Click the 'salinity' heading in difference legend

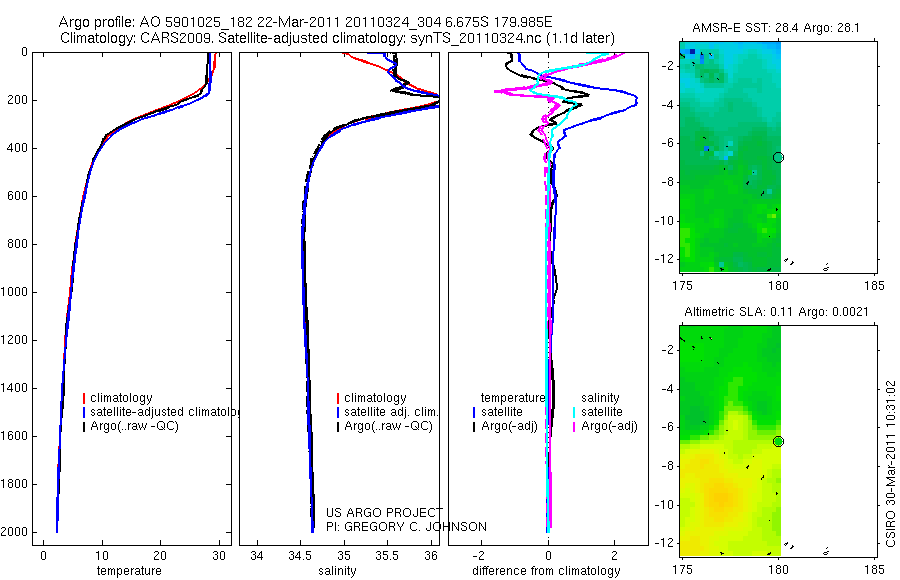click(600, 398)
